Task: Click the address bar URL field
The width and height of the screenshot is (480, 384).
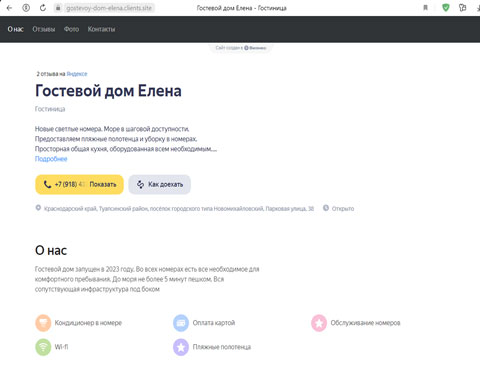Action: pyautogui.click(x=109, y=8)
